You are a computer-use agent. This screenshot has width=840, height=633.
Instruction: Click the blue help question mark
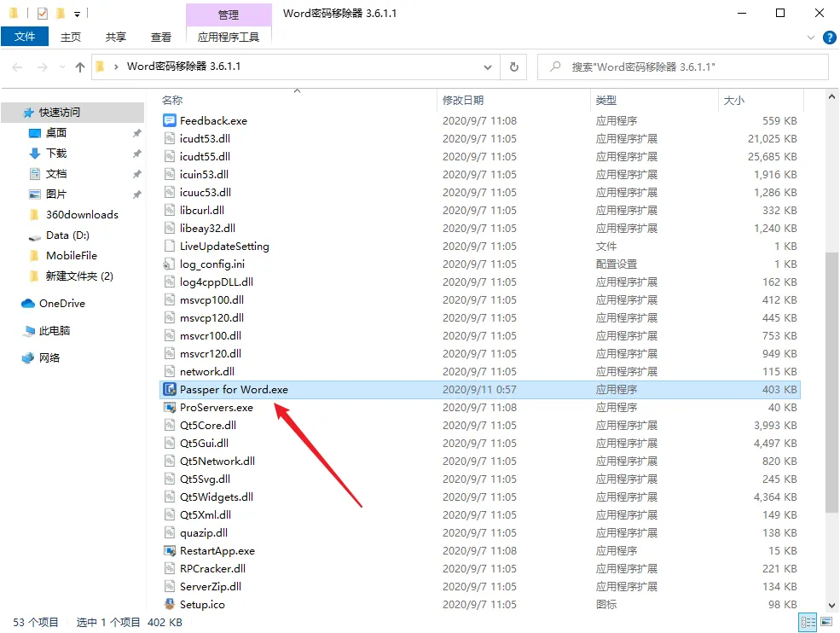coord(828,37)
